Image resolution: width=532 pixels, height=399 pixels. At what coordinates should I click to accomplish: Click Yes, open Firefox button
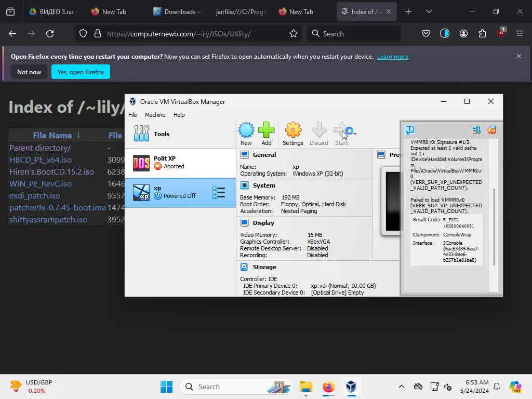click(x=81, y=72)
